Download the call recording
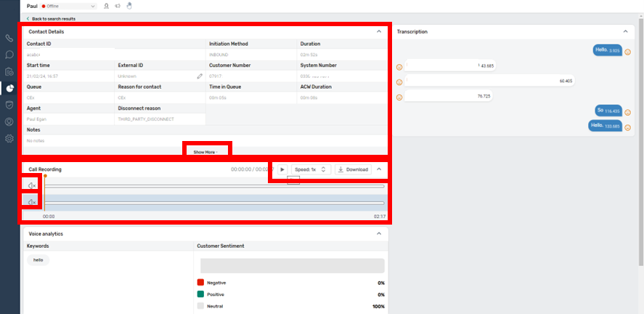The width and height of the screenshot is (644, 314). [353, 169]
